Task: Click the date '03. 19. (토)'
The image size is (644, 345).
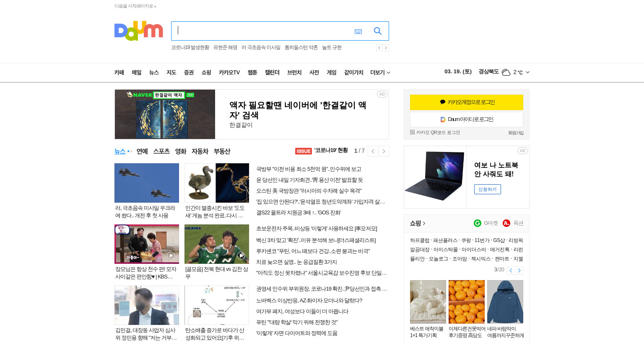Action: [458, 72]
